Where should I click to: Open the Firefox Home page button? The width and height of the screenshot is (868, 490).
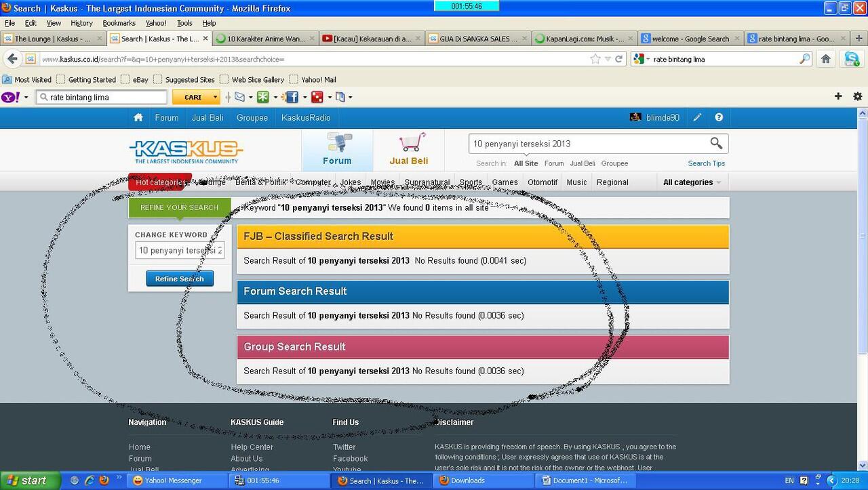tap(826, 59)
